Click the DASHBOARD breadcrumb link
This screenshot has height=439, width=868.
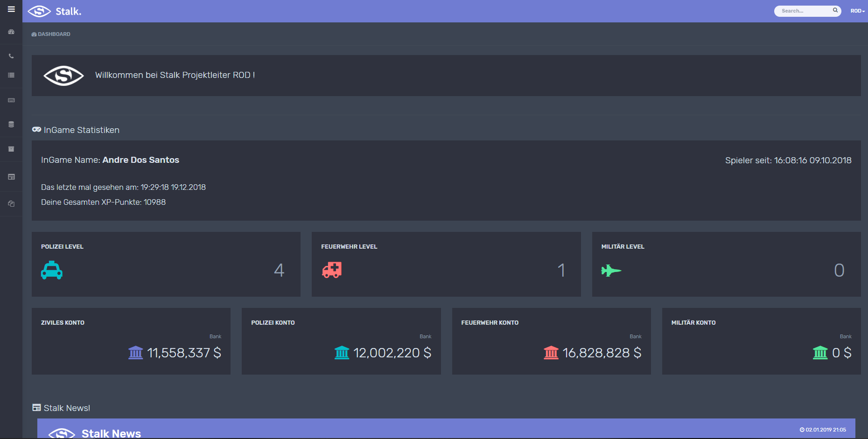click(51, 34)
